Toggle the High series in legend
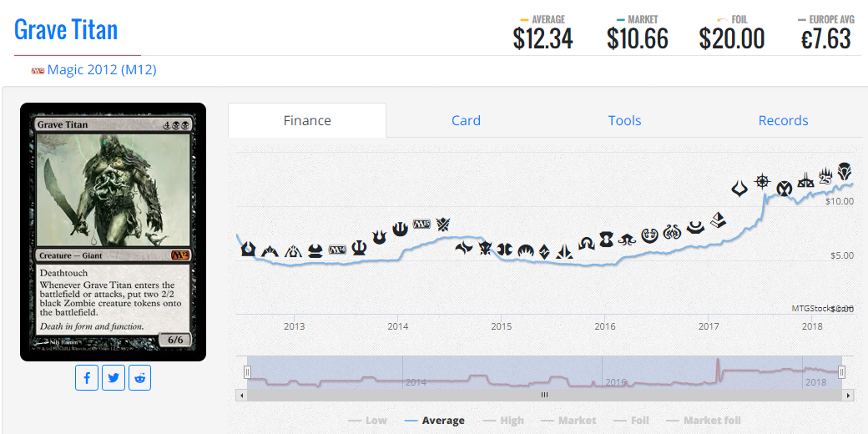Viewport: 868px width, 434px height. tap(503, 421)
